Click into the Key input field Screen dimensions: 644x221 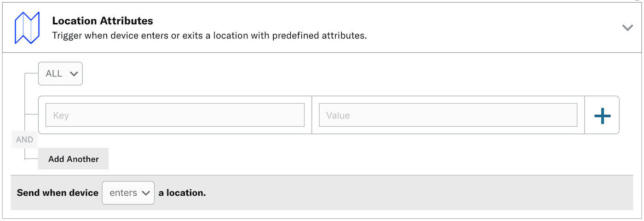click(x=175, y=115)
